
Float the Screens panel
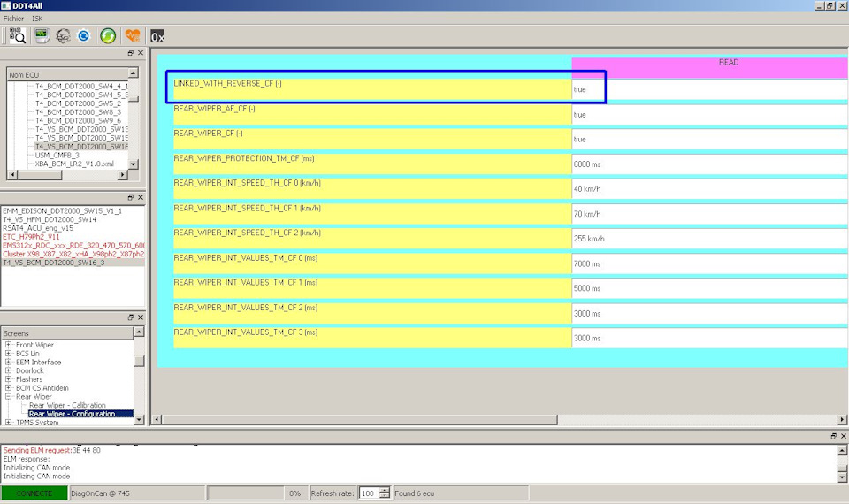131,317
